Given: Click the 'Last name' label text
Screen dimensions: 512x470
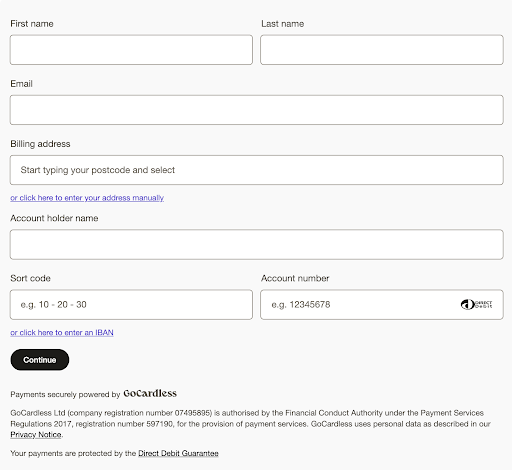Looking at the screenshot, I should [282, 24].
